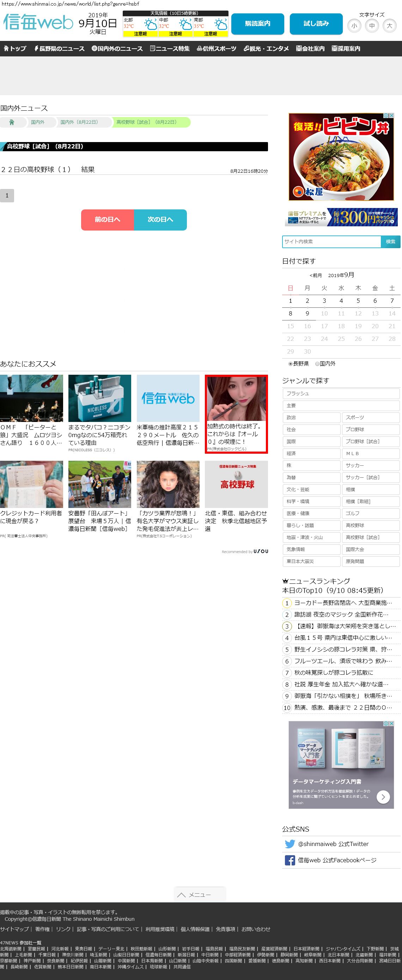
Task: Open the 22日の高校野球（1）結果 article
Action: tap(48, 170)
